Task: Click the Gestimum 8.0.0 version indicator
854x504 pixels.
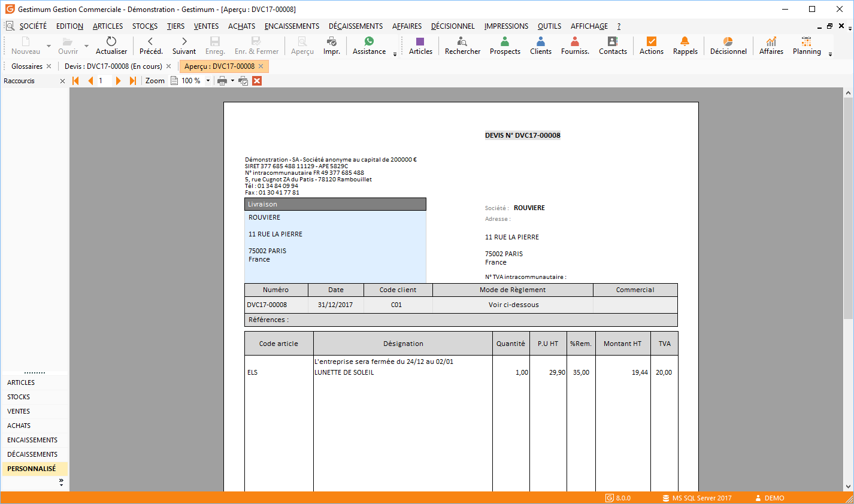Action: pyautogui.click(x=618, y=498)
